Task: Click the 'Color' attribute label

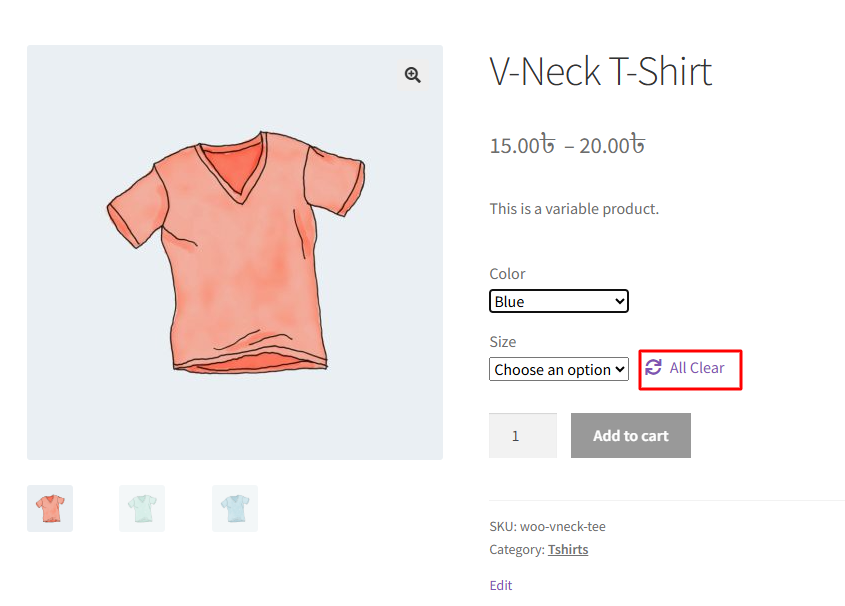Action: click(x=507, y=273)
